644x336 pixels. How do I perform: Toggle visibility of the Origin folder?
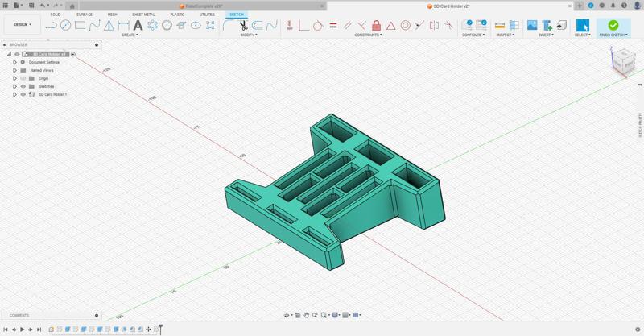[x=23, y=78]
